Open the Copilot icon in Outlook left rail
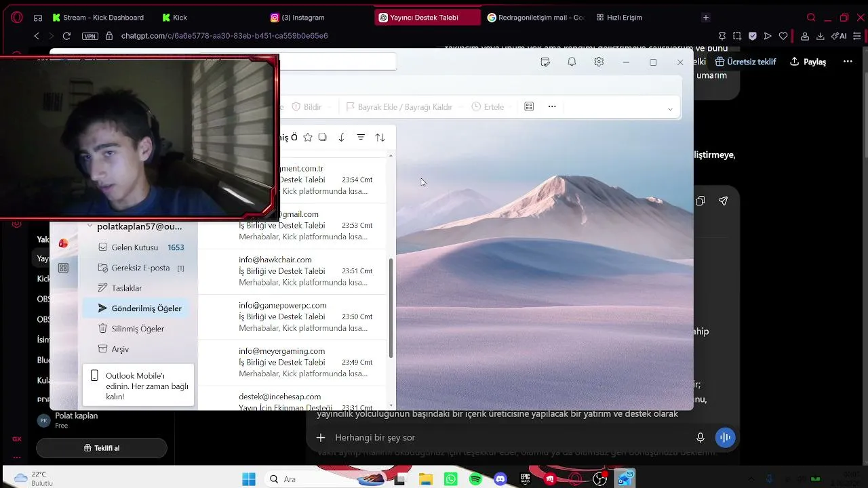Viewport: 868px width, 488px height. 63,243
